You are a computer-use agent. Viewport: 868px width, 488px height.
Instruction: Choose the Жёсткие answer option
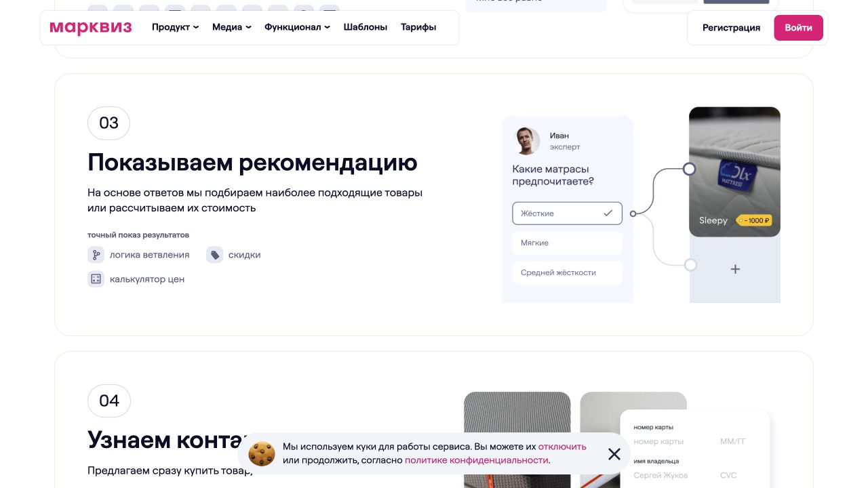click(567, 213)
